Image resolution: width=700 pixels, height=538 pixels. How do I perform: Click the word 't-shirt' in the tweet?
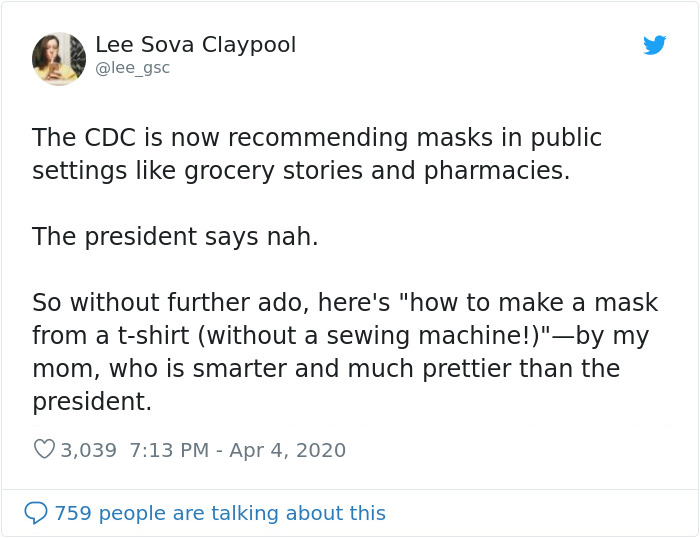click(x=154, y=336)
